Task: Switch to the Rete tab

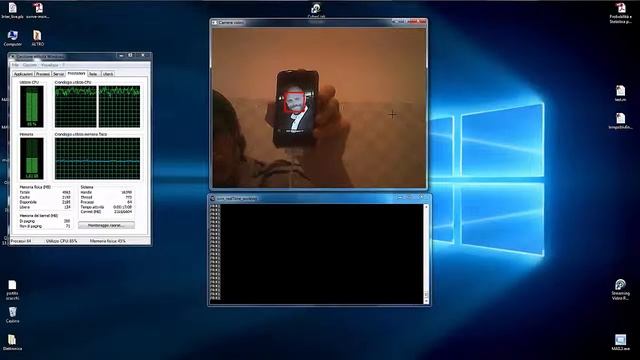Action: (93, 74)
